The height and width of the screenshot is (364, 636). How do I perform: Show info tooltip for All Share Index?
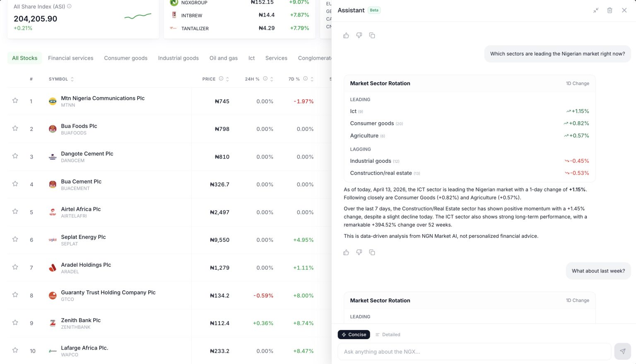pyautogui.click(x=69, y=6)
